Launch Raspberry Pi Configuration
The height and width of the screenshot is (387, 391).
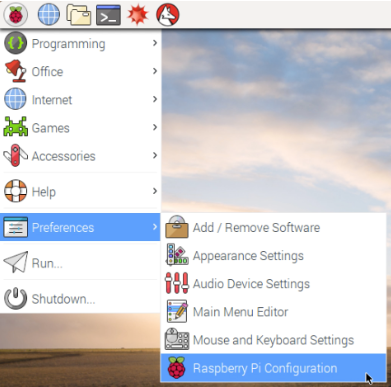(273, 368)
